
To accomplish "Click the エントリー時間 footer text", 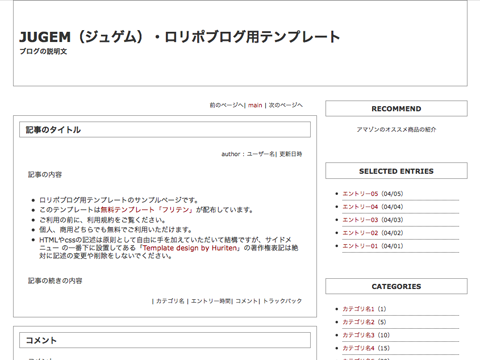I will pyautogui.click(x=211, y=301).
